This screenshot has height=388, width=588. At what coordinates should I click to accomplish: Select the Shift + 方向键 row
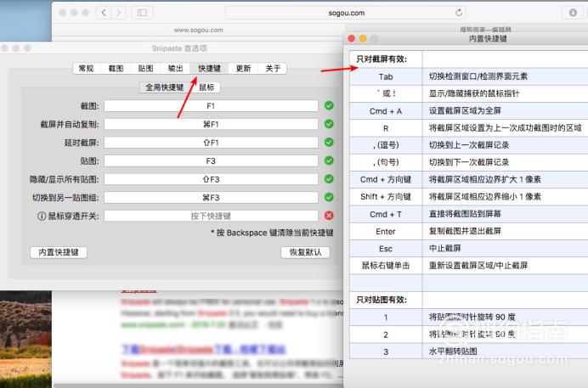click(x=468, y=197)
